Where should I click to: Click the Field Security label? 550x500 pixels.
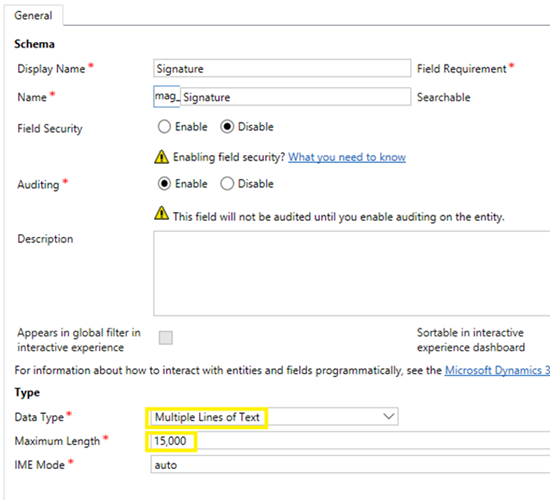[x=50, y=128]
